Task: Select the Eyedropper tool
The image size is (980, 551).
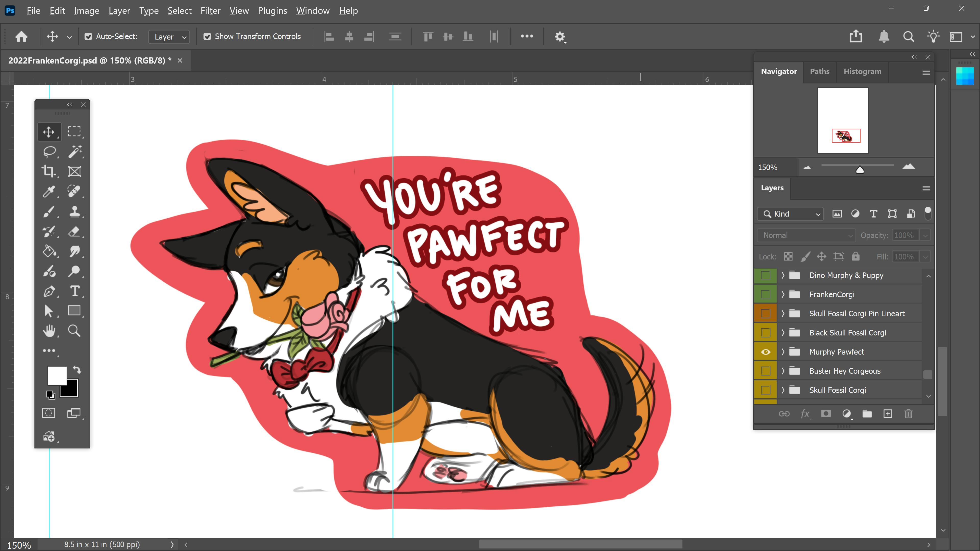Action: coord(49,191)
